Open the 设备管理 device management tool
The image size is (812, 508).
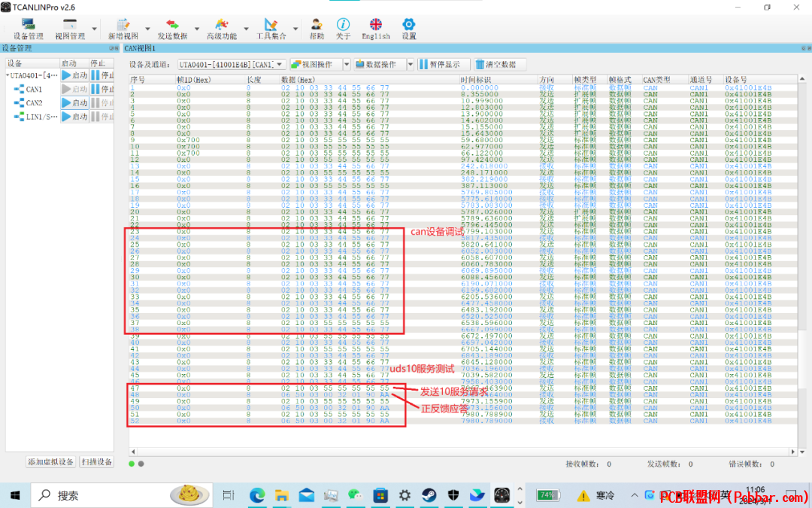pyautogui.click(x=29, y=29)
